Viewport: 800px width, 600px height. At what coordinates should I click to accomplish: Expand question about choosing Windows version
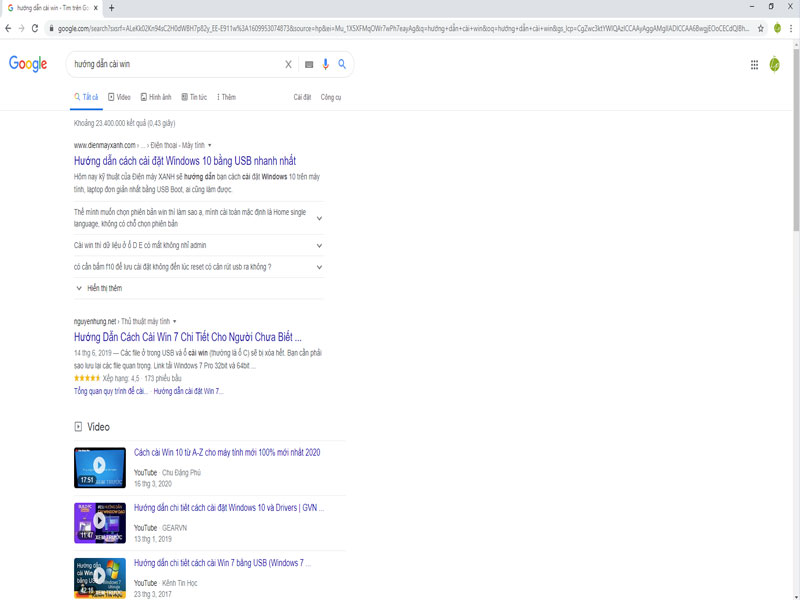coord(198,218)
